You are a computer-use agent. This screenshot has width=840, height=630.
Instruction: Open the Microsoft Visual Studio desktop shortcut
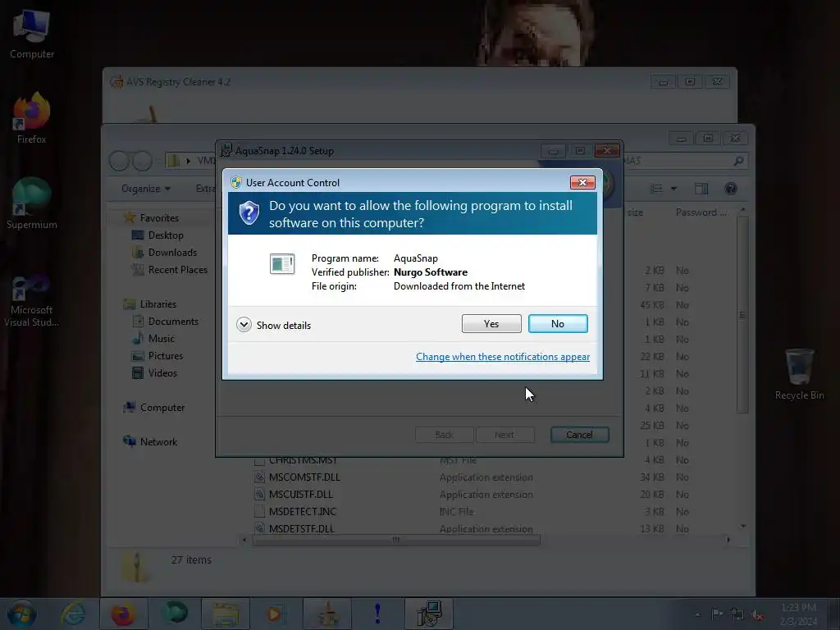pyautogui.click(x=32, y=300)
